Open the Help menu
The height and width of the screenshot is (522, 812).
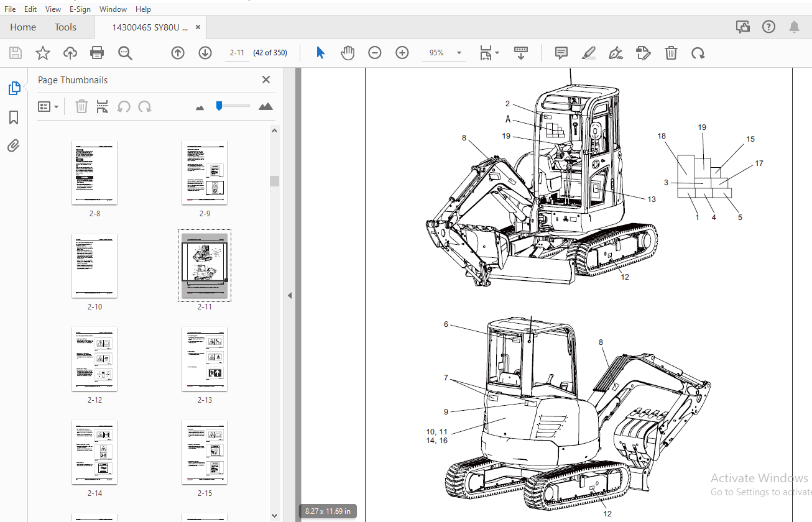point(143,9)
